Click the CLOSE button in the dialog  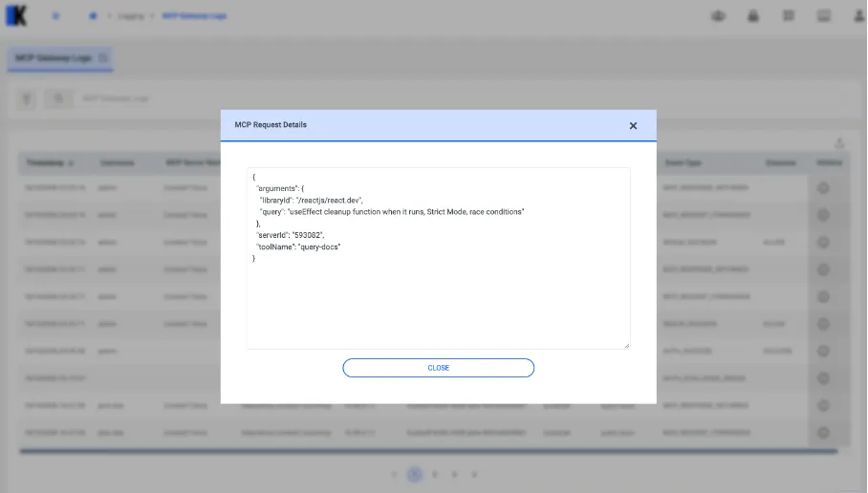[439, 368]
